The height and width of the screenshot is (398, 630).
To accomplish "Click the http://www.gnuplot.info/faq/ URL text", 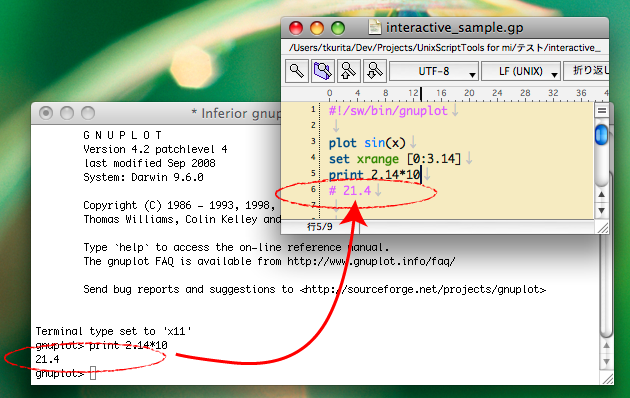I will (x=371, y=262).
